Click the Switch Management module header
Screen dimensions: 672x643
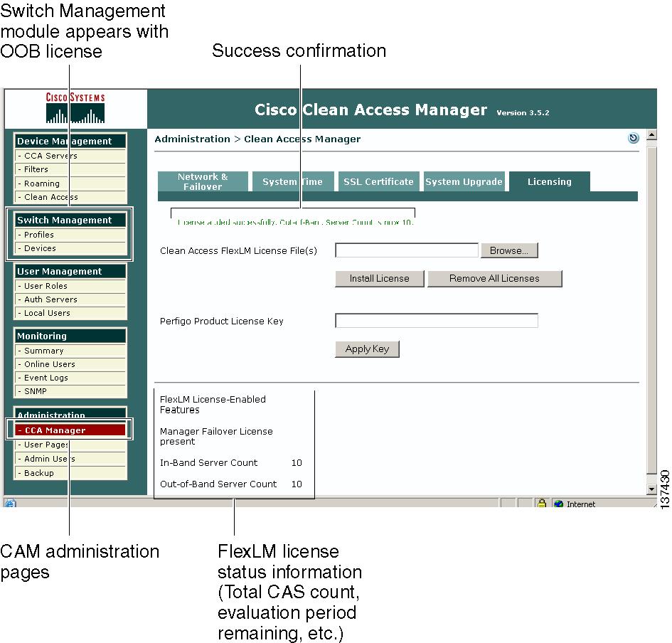[70, 220]
